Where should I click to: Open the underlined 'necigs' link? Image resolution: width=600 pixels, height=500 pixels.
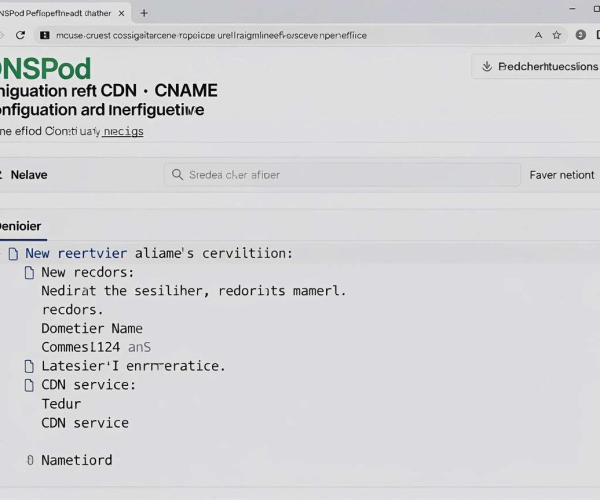point(123,131)
